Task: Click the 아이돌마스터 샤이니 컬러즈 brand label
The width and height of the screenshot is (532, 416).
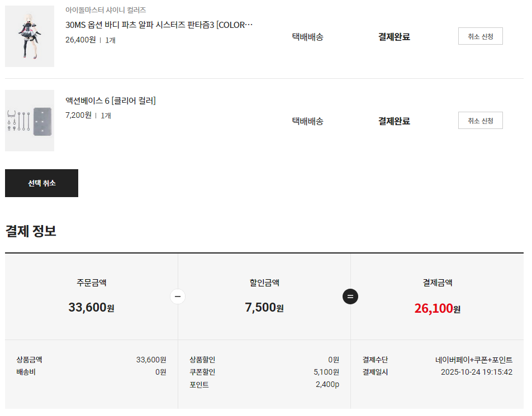Action: click(x=106, y=10)
